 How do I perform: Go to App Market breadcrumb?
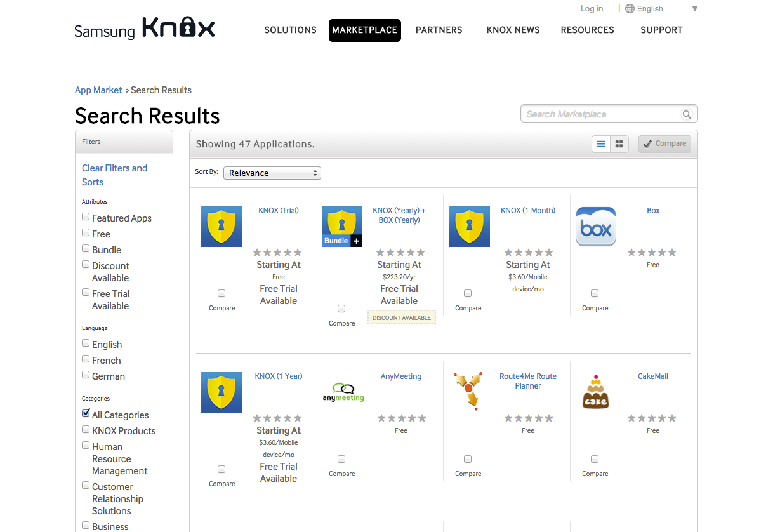(x=98, y=90)
